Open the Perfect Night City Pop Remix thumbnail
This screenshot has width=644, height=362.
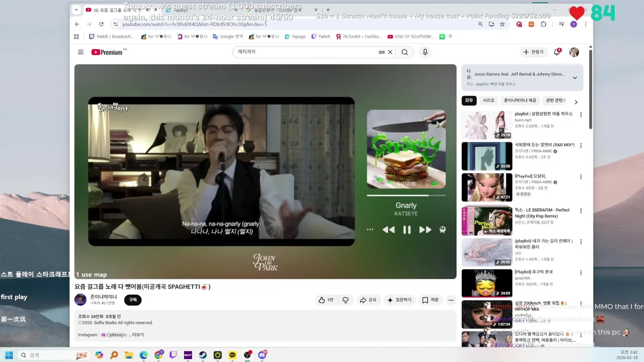click(487, 221)
